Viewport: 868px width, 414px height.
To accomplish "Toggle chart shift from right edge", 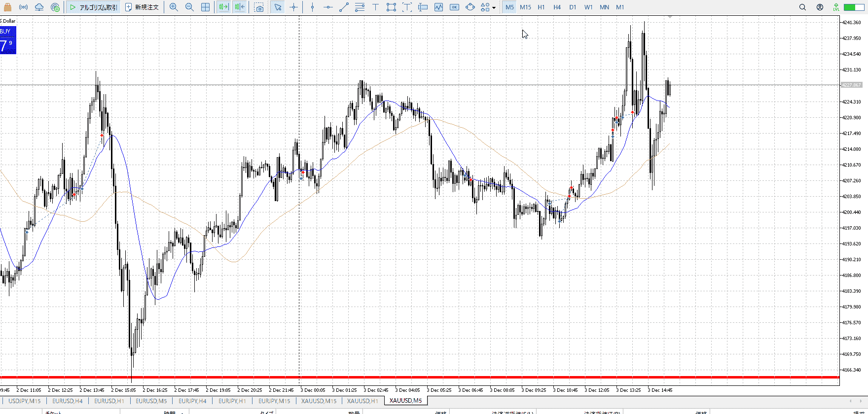I will point(240,7).
